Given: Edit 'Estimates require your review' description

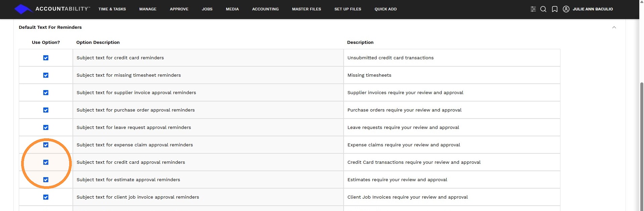Looking at the screenshot, I should pos(452,180).
